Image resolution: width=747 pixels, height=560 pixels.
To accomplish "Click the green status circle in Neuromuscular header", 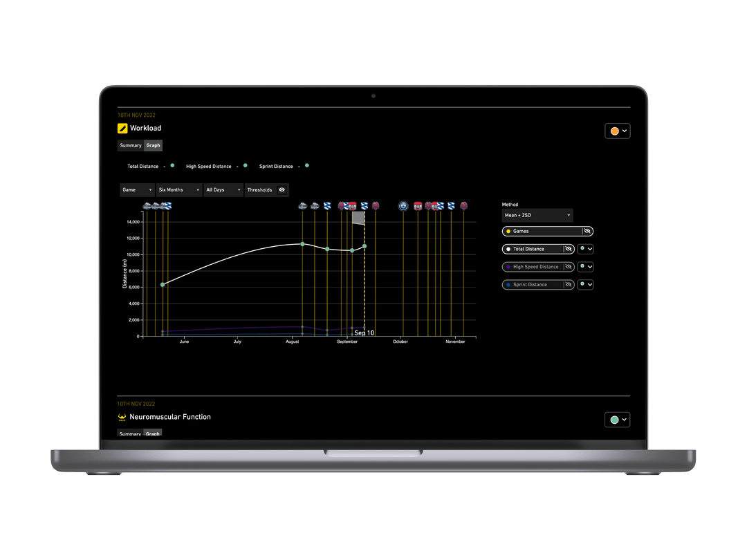I will click(x=614, y=420).
